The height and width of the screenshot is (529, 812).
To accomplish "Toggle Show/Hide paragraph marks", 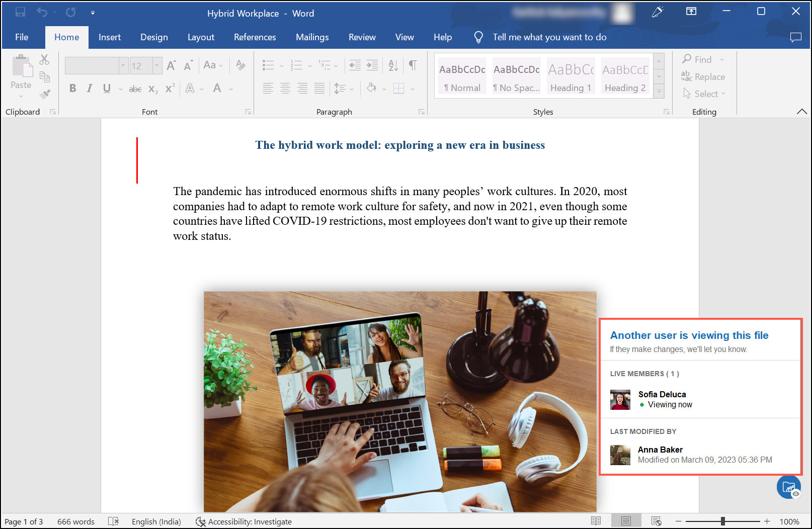I will 413,65.
